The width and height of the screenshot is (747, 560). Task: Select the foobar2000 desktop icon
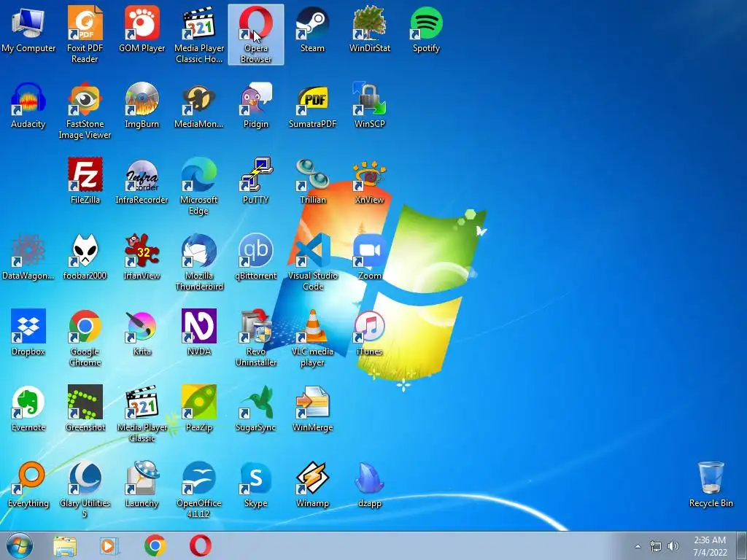(85, 257)
